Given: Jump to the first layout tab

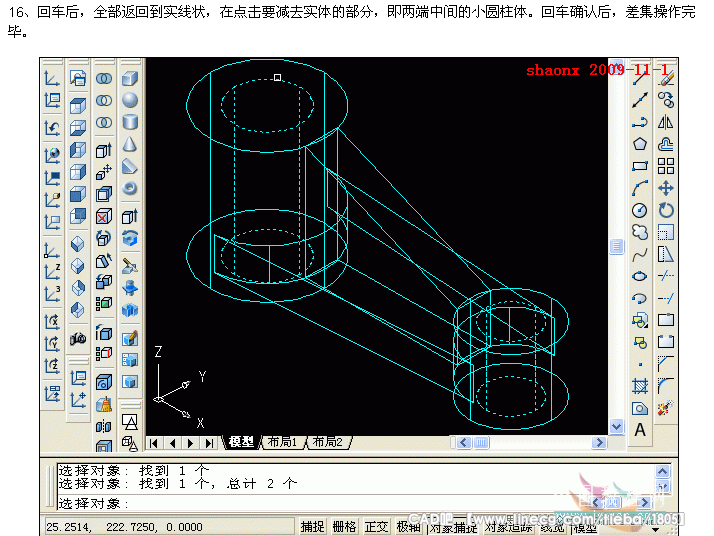Looking at the screenshot, I should click(x=154, y=443).
